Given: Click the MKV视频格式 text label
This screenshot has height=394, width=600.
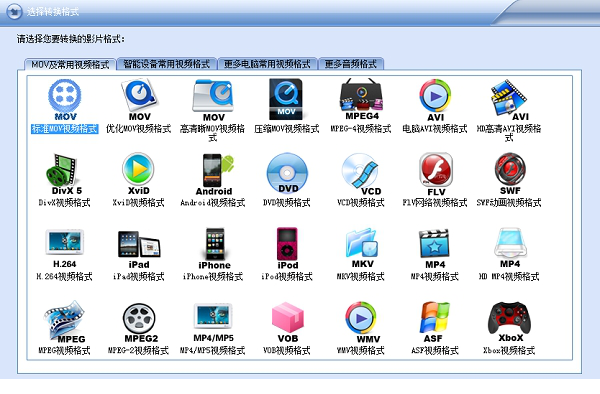Looking at the screenshot, I should pos(360,277).
